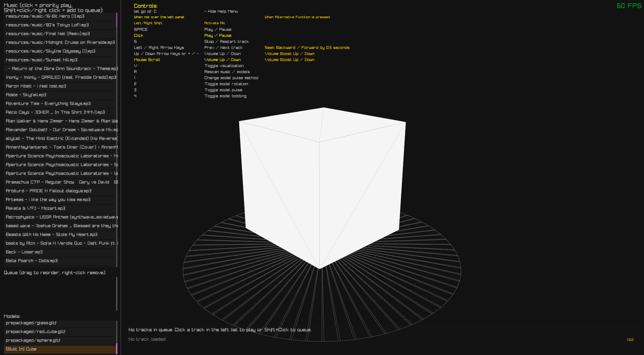Play Final Nail (Remix).mp3 from the music list
Image resolution: width=644 pixels, height=355 pixels.
click(x=60, y=34)
